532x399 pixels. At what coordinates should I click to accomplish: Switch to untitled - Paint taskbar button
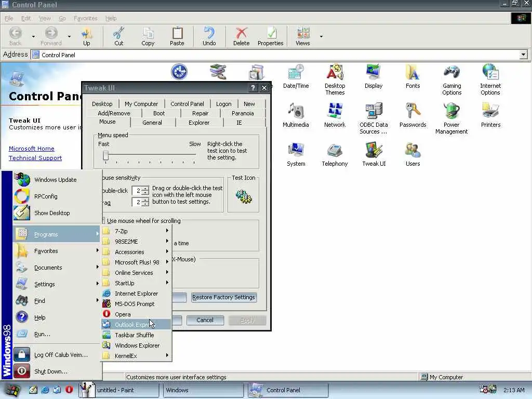click(x=119, y=390)
